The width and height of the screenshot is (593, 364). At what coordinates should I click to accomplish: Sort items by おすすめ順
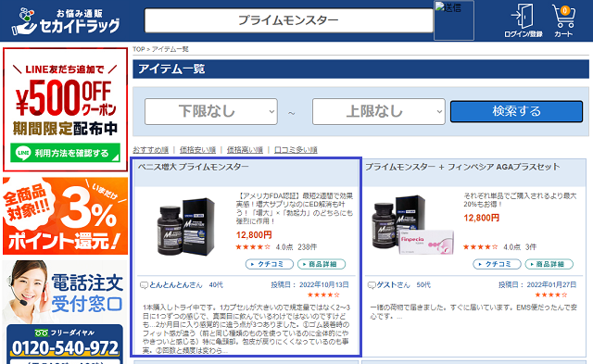tap(150, 150)
